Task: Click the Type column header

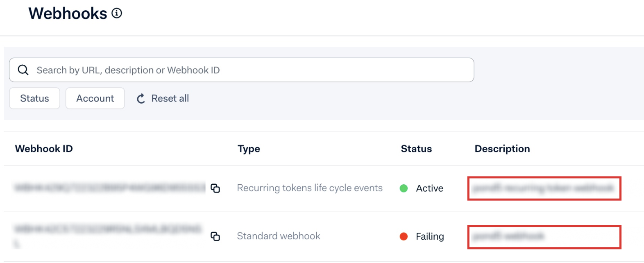Action: point(249,149)
